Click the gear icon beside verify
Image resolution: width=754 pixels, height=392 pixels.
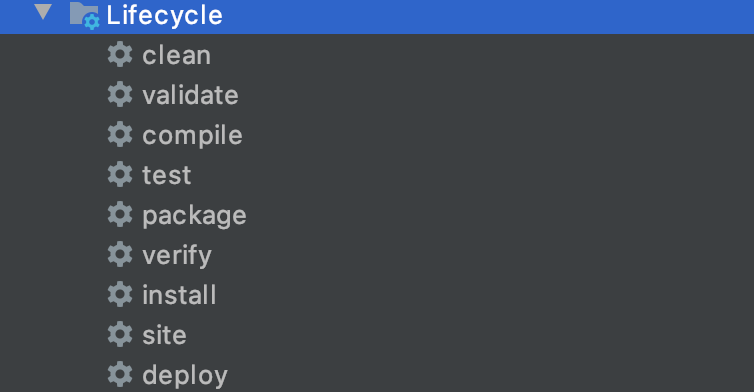pos(120,254)
